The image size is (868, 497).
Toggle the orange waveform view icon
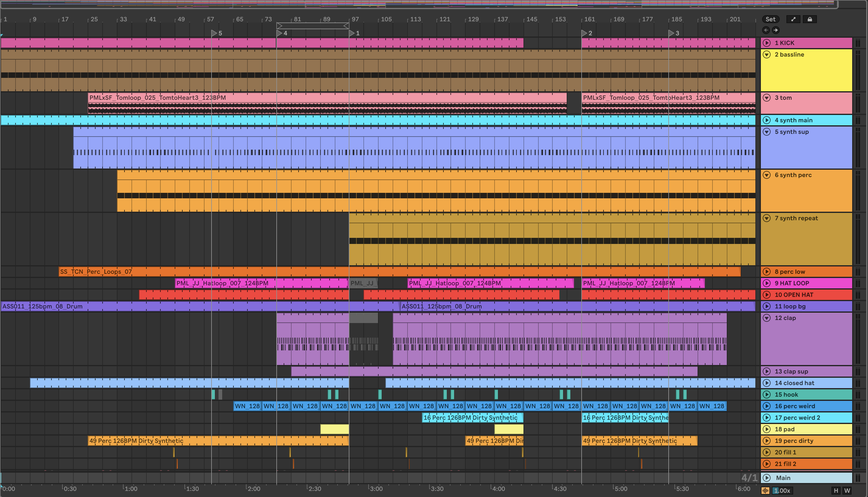click(x=765, y=491)
